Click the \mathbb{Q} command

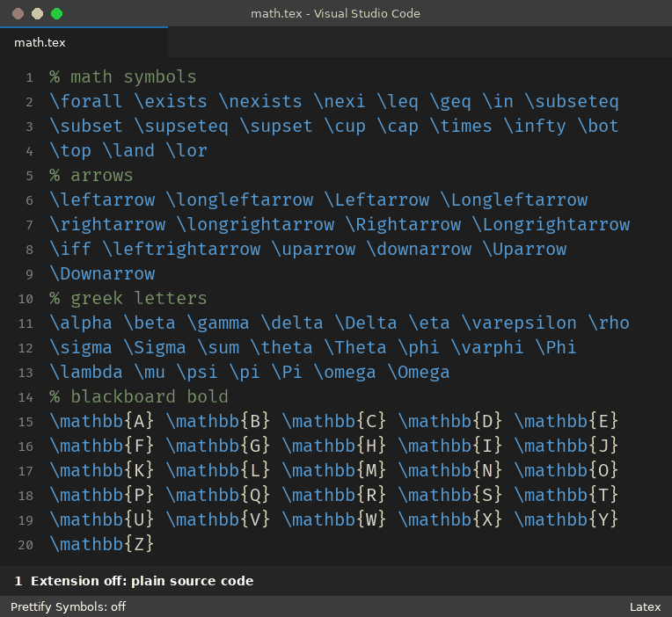coord(218,496)
